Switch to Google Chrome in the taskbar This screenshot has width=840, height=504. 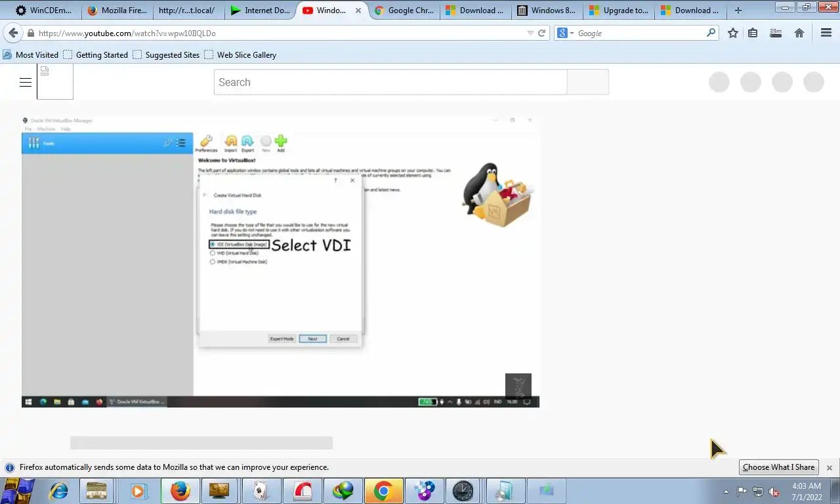(383, 490)
